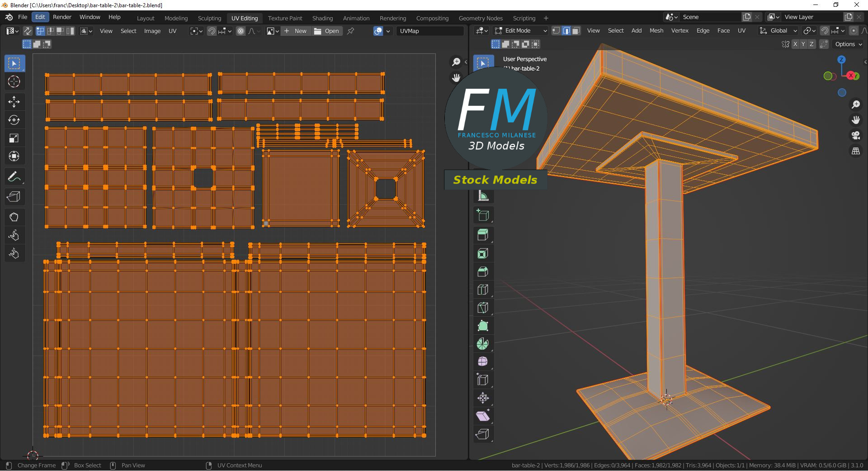Click the New image button
The height and width of the screenshot is (471, 868).
pyautogui.click(x=296, y=31)
